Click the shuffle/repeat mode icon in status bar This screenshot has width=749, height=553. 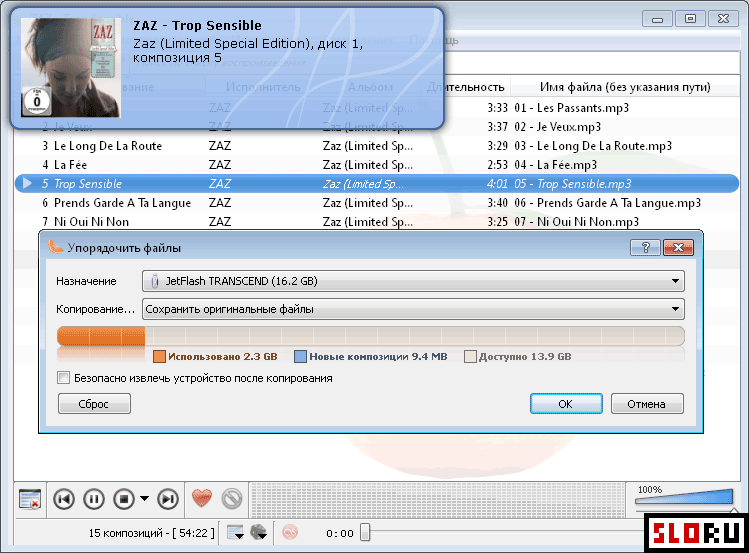coord(258,532)
